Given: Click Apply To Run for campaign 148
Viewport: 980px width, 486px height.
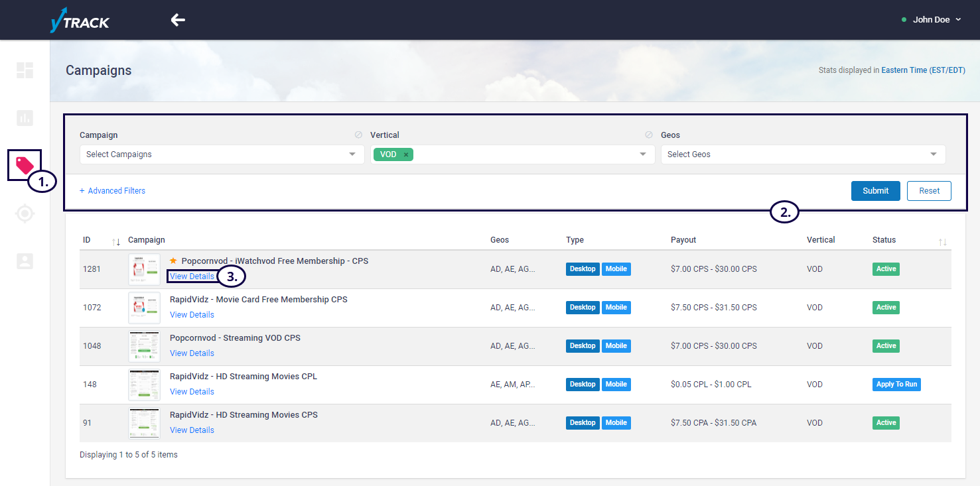Looking at the screenshot, I should point(896,385).
